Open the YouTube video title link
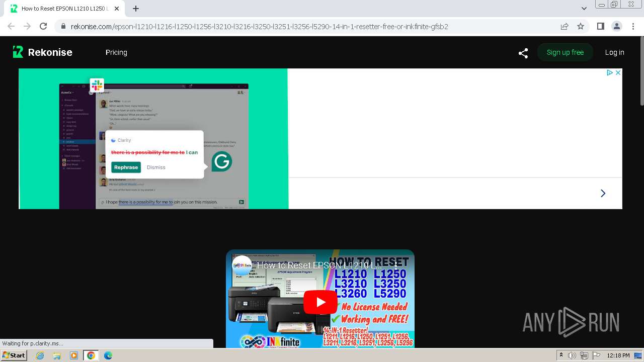The width and height of the screenshot is (644, 362). 319,265
